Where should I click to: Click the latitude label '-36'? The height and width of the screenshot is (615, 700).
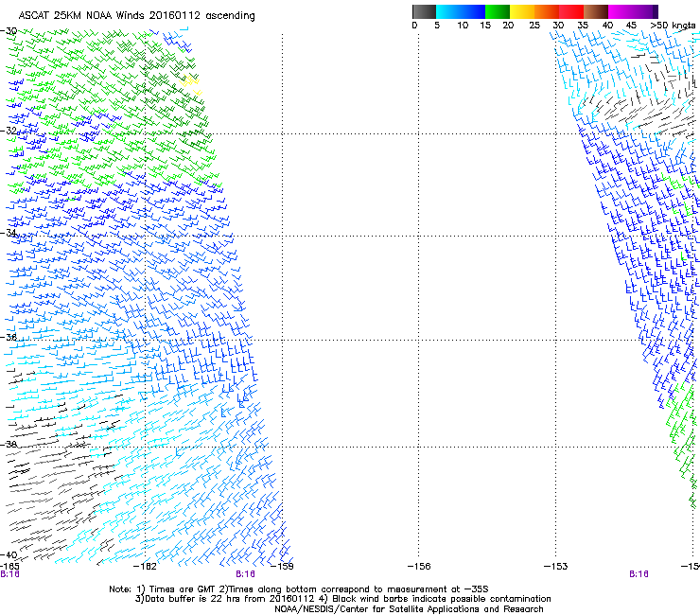coord(9,337)
